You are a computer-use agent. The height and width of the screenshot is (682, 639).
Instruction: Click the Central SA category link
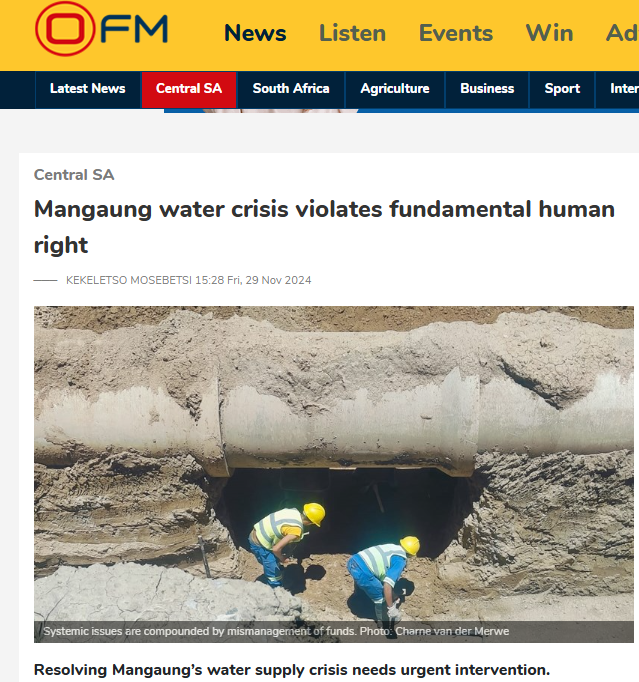tap(74, 175)
